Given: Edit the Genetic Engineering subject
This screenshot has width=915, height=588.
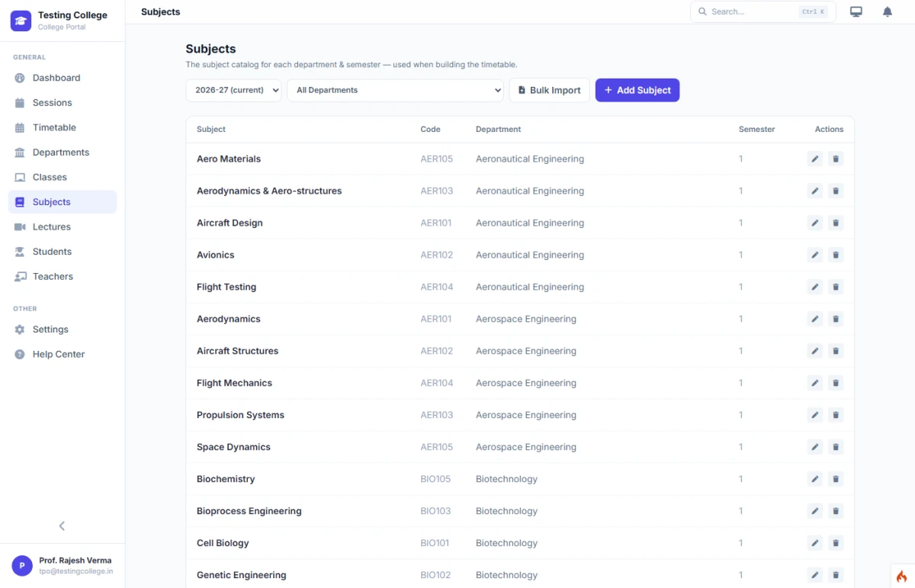Looking at the screenshot, I should coord(815,576).
